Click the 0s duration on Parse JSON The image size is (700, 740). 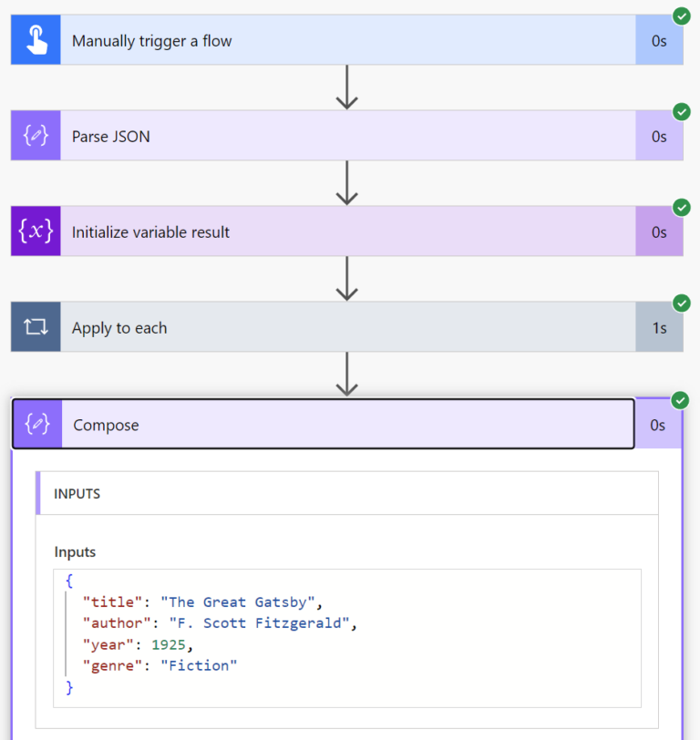tap(658, 135)
